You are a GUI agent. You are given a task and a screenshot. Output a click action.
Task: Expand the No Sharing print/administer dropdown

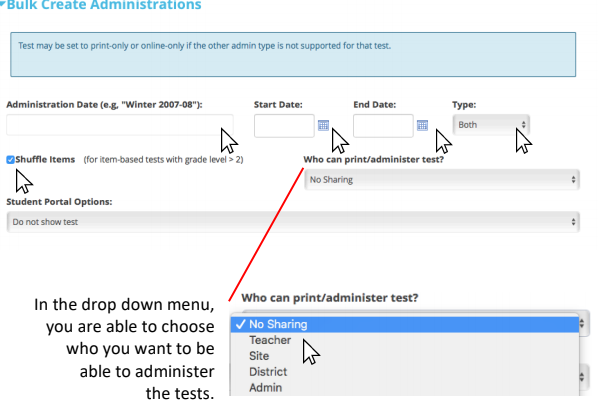pyautogui.click(x=442, y=180)
